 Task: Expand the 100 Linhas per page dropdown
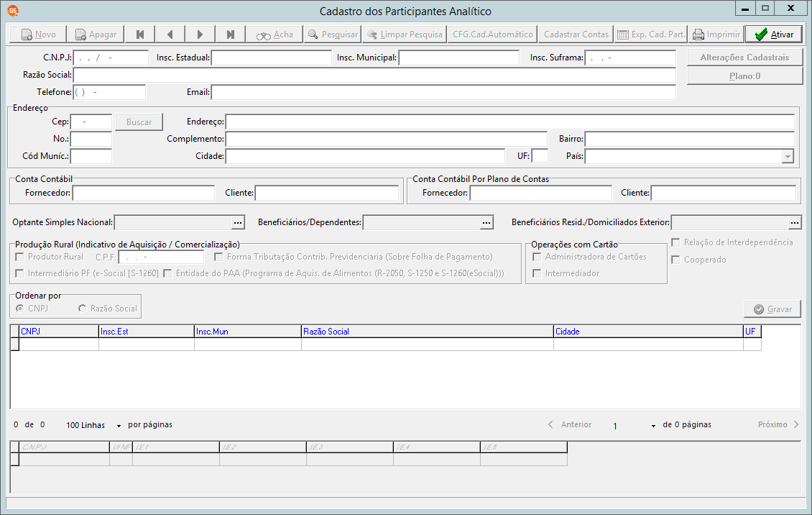[119, 425]
